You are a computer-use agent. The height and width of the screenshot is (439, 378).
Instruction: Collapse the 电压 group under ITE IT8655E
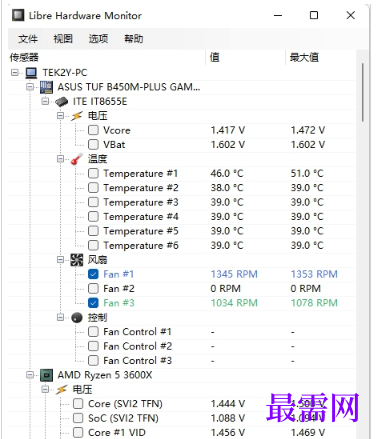(x=60, y=116)
